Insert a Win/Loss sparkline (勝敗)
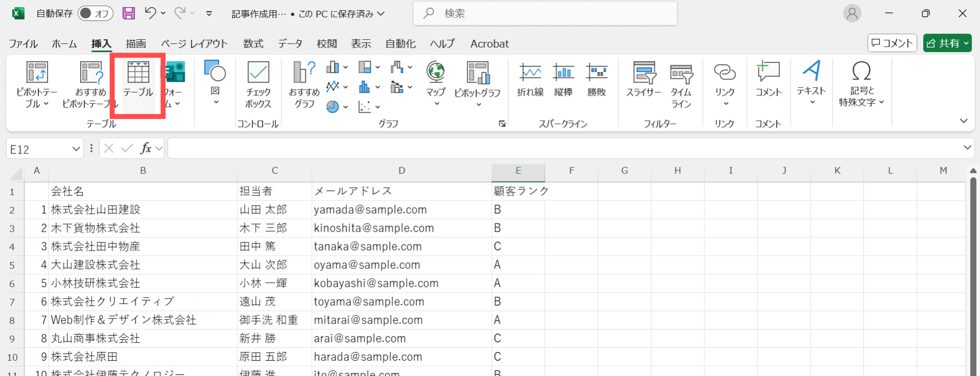Viewport: 980px width, 376px height. (x=596, y=80)
